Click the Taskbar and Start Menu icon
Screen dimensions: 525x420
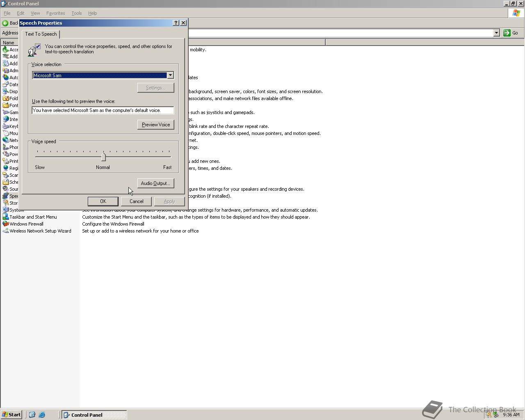tap(6, 217)
